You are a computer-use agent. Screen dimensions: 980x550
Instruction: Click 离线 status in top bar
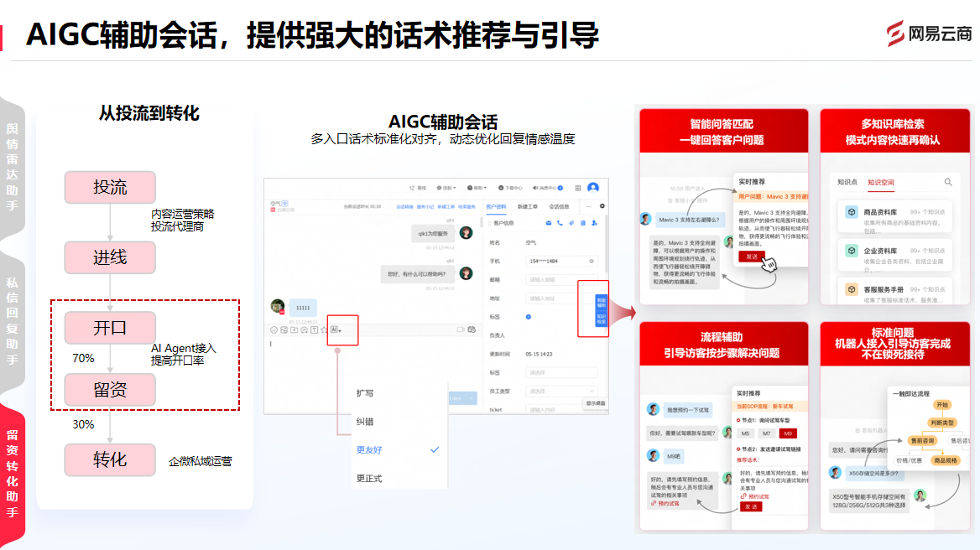click(x=418, y=188)
